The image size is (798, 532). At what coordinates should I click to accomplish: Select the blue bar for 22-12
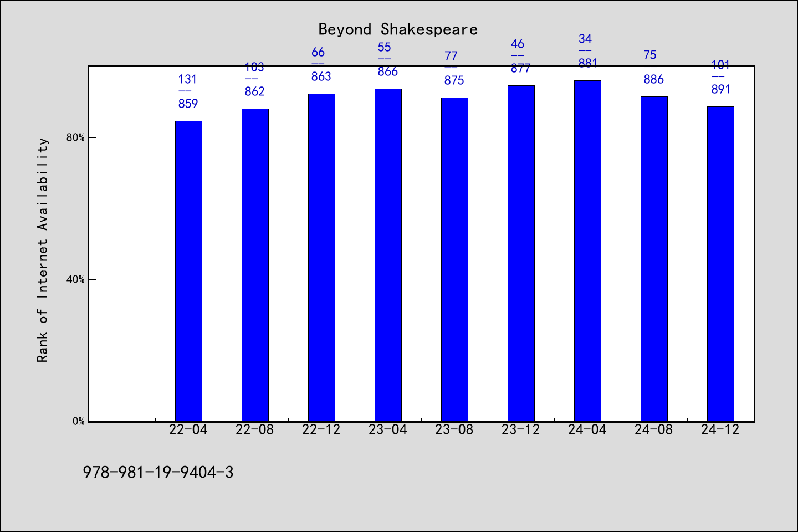pyautogui.click(x=321, y=258)
